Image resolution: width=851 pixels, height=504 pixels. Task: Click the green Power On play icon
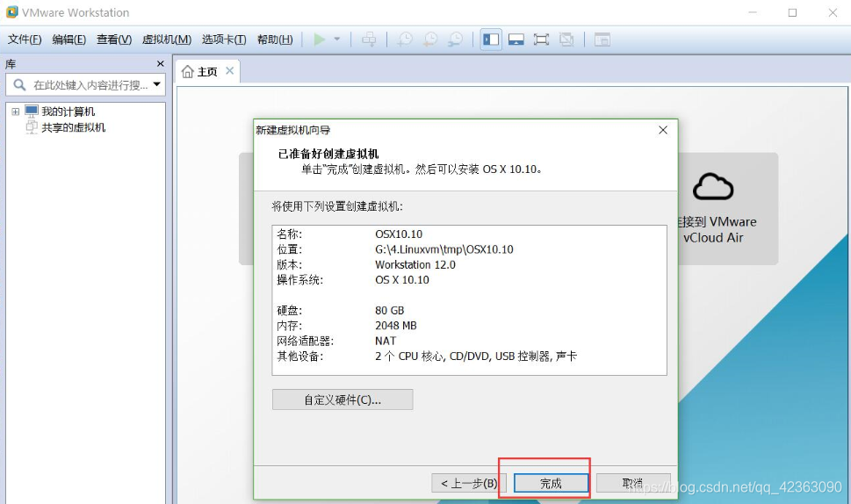(x=320, y=39)
